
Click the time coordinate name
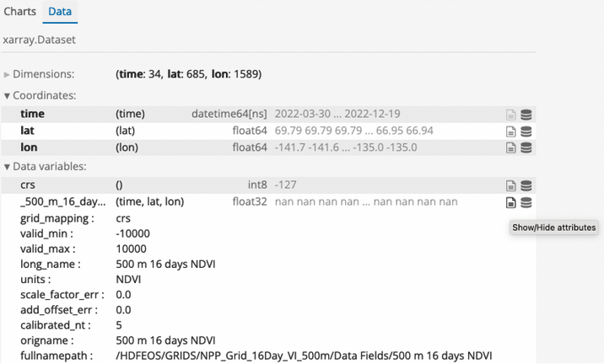(x=32, y=114)
